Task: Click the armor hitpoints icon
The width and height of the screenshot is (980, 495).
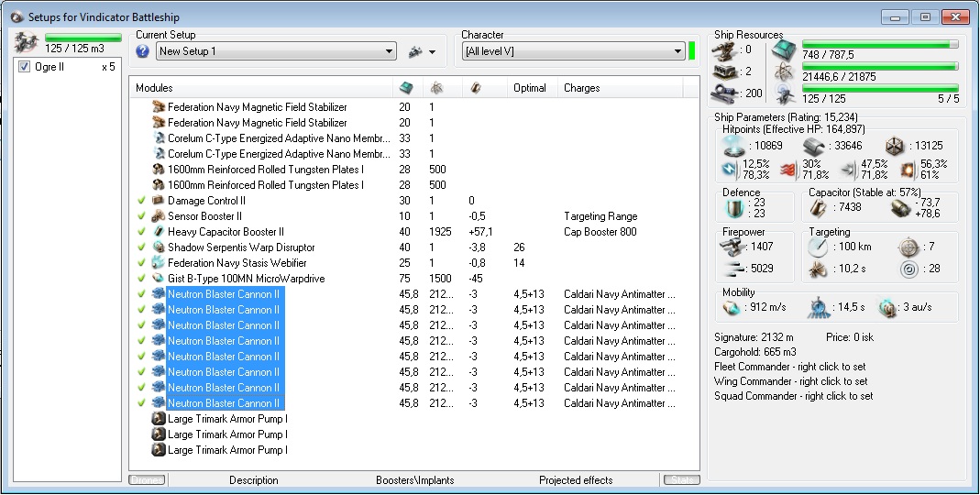Action: click(815, 146)
